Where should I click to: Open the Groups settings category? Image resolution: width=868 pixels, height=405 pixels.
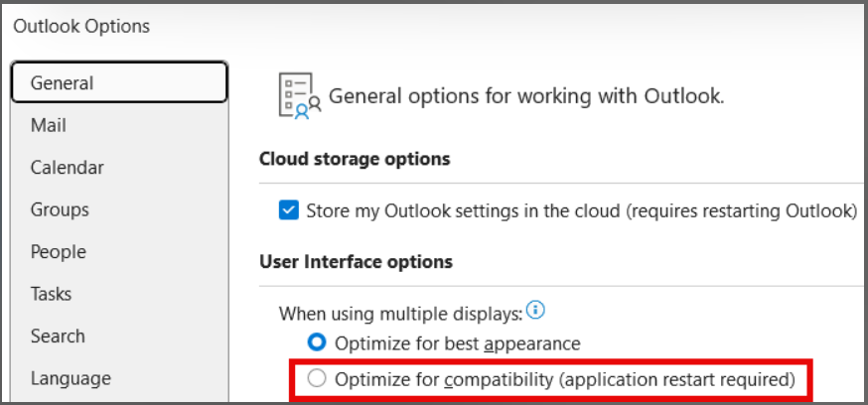(x=60, y=209)
